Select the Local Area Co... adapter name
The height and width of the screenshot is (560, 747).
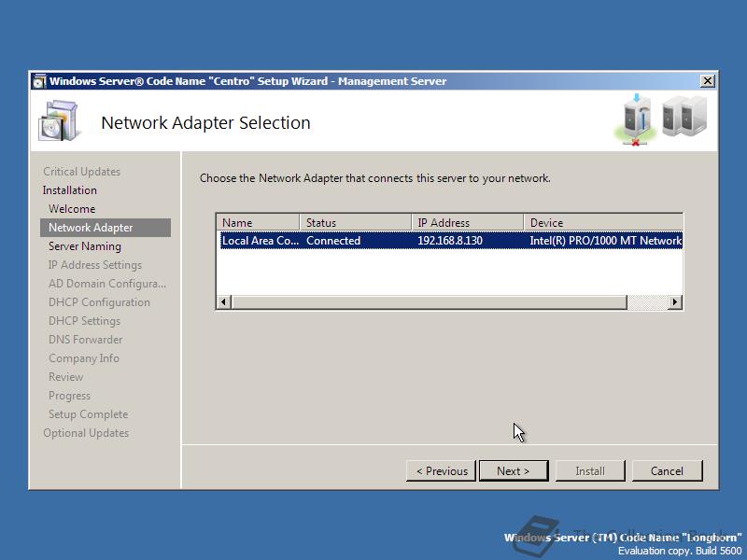261,241
